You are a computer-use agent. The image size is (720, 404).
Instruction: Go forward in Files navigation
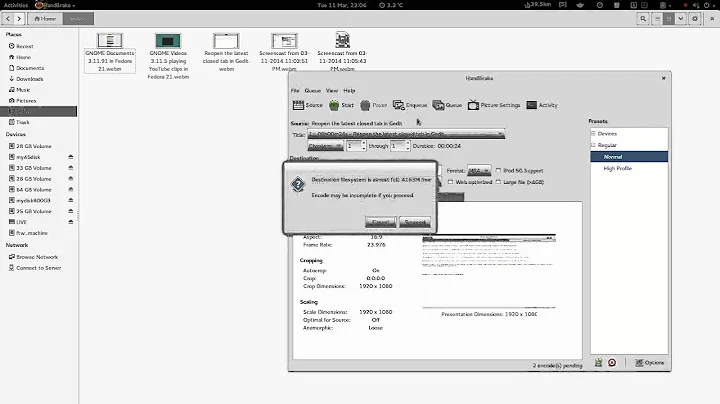coord(19,19)
